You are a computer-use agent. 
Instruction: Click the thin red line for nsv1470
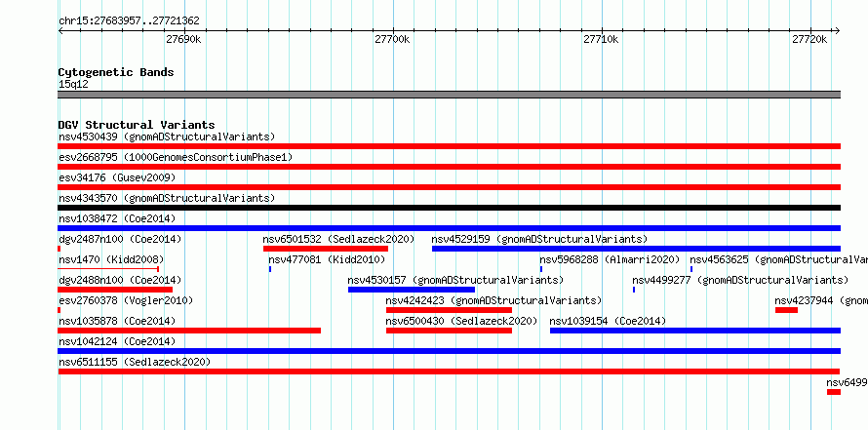click(108, 269)
